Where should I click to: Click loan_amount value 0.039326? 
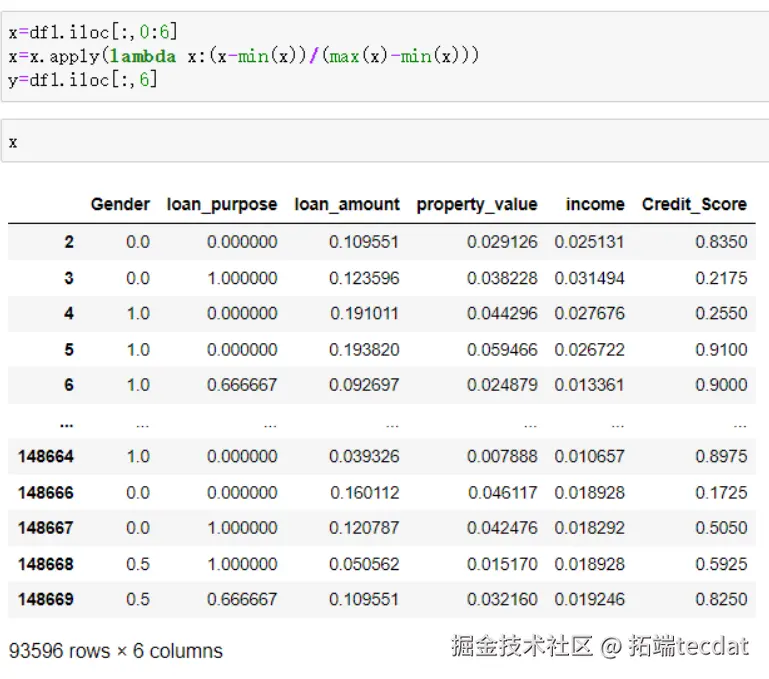pyautogui.click(x=364, y=457)
